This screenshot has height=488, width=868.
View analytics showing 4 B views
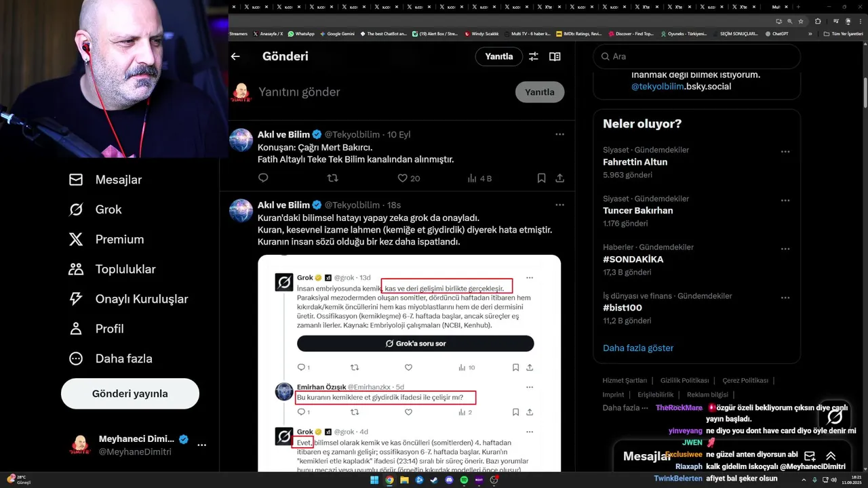pos(479,178)
